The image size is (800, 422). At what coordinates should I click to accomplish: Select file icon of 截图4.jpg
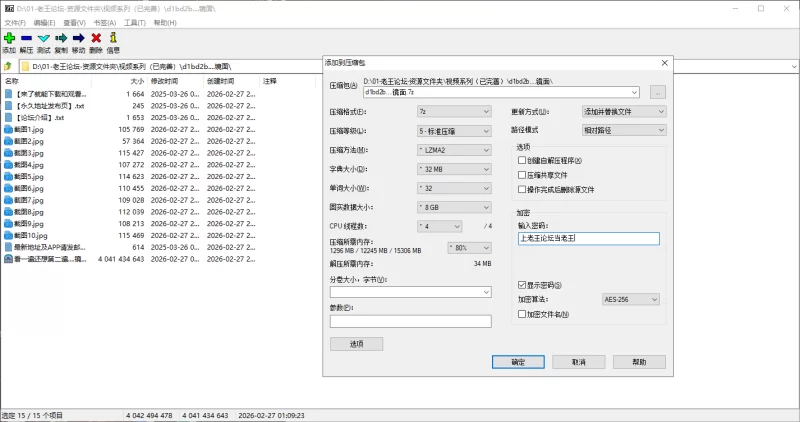point(8,165)
